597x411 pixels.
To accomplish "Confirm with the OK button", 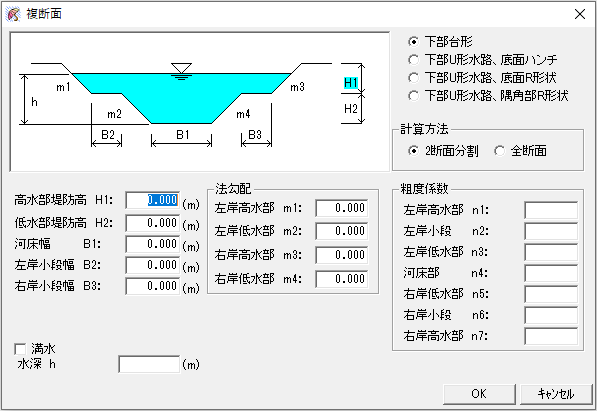I will 479,393.
